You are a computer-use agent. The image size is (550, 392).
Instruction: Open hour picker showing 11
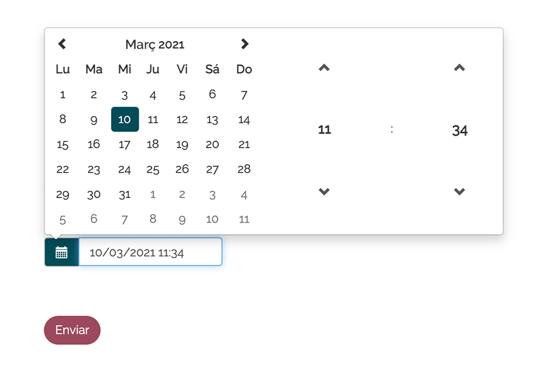(x=324, y=130)
